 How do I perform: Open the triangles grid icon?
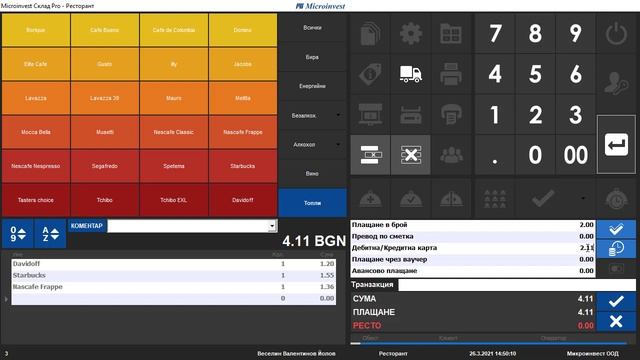pyautogui.click(x=495, y=199)
